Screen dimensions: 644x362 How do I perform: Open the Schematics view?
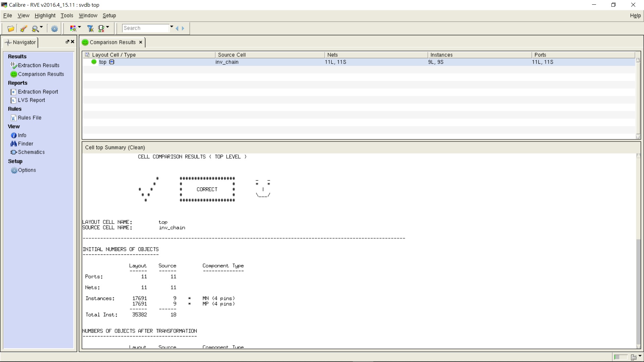click(x=31, y=152)
